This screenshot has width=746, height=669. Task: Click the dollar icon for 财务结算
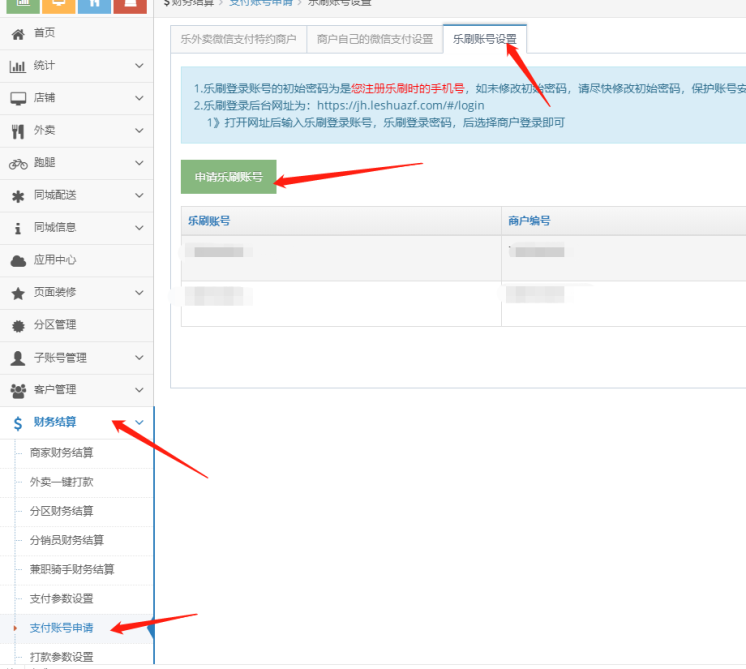click(18, 423)
